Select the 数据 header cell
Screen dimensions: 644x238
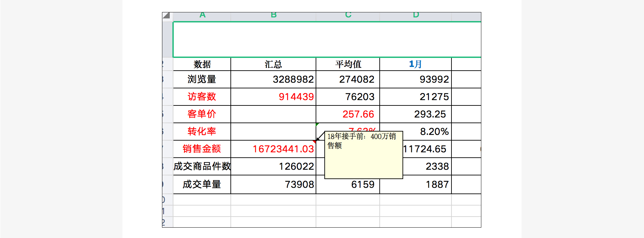[202, 64]
